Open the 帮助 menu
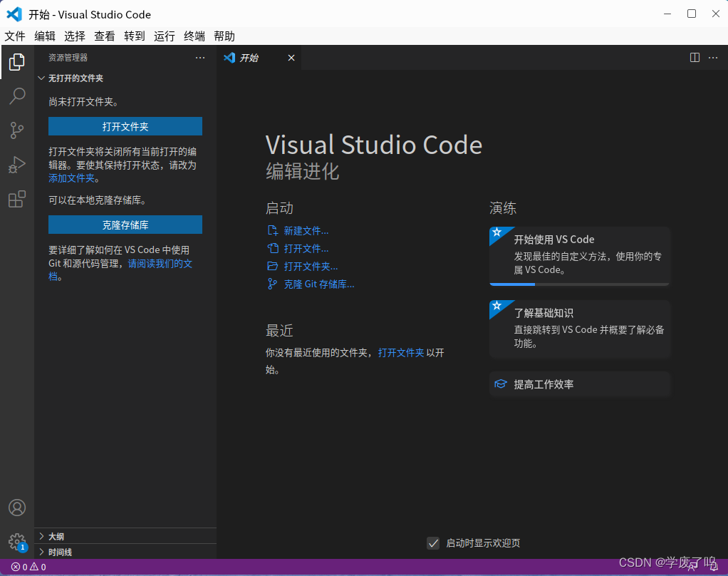 tap(224, 36)
